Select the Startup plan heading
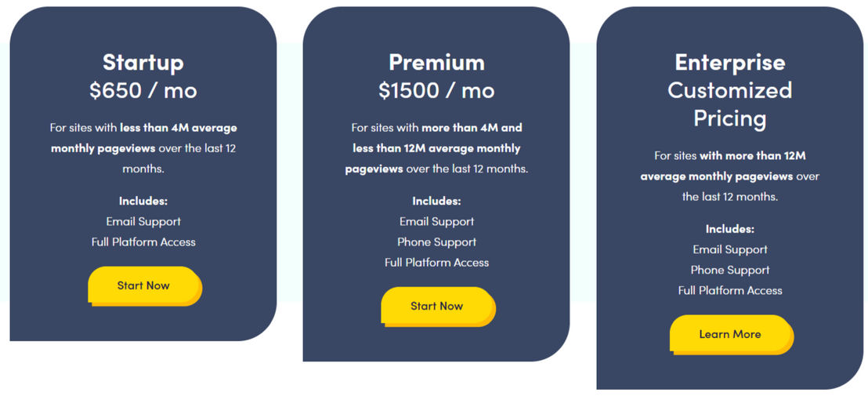 coord(143,62)
